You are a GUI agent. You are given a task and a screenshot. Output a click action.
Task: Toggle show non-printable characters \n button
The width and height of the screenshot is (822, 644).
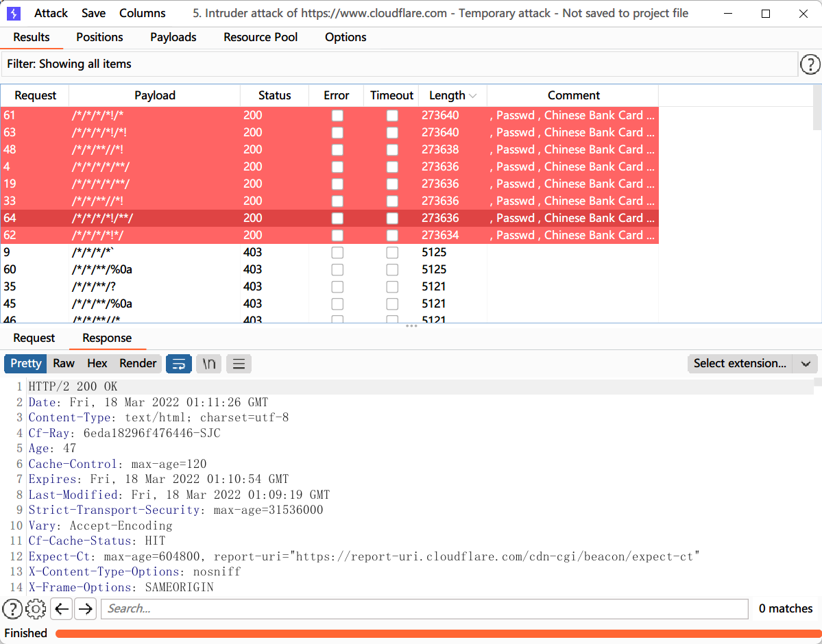tap(208, 364)
